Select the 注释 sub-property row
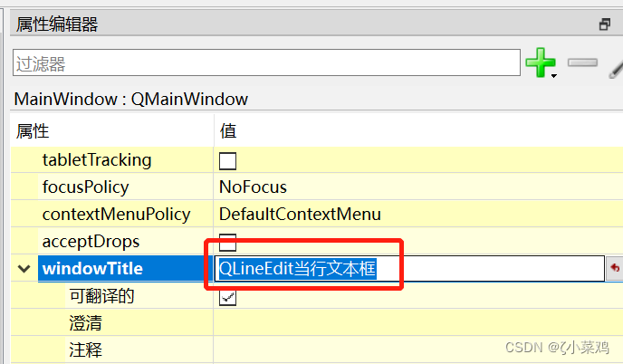623x364 pixels. click(x=317, y=350)
